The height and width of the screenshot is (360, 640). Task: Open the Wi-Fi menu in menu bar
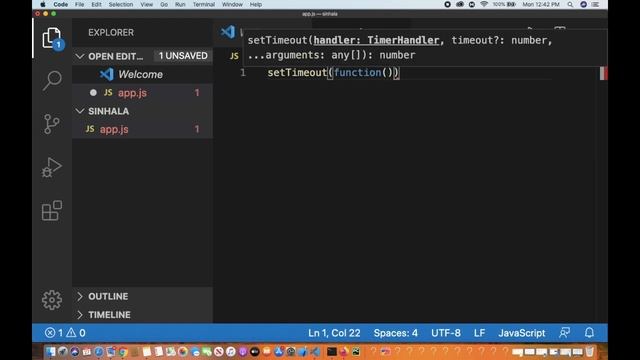[484, 4]
